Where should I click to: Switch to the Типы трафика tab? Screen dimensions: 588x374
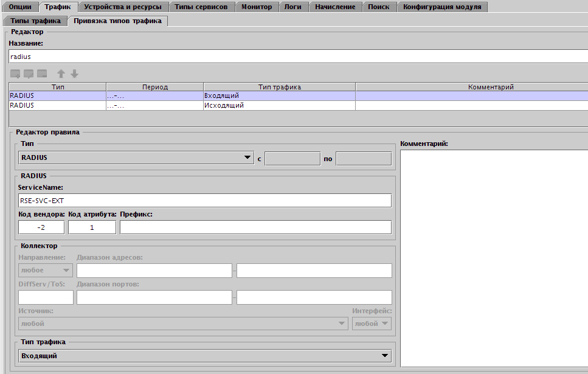[x=35, y=21]
